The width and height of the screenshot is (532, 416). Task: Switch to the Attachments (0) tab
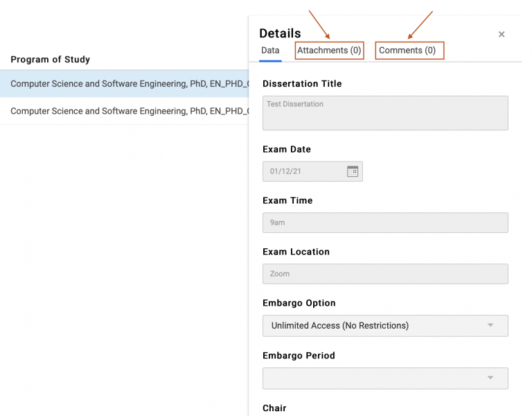coord(329,51)
